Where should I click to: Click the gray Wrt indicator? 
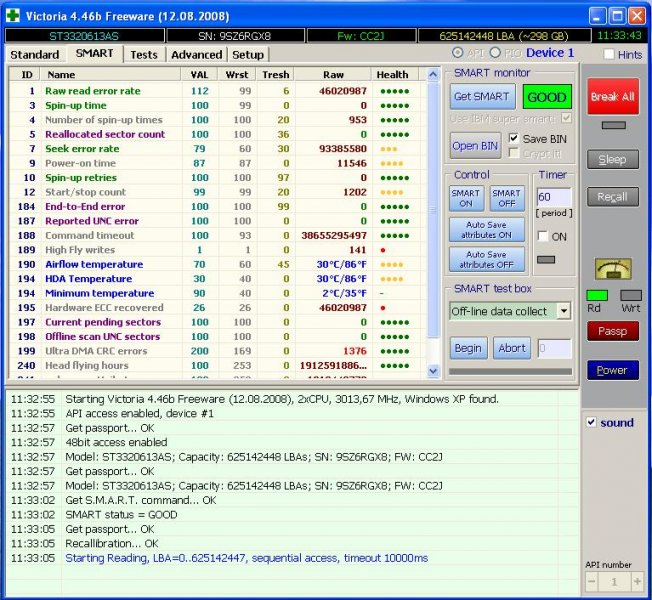tap(631, 295)
